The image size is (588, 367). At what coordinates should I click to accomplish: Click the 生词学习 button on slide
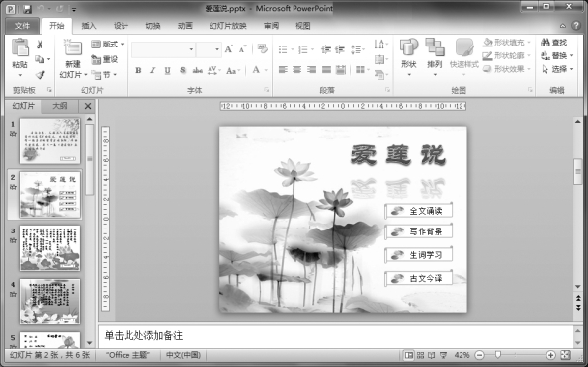(x=418, y=255)
